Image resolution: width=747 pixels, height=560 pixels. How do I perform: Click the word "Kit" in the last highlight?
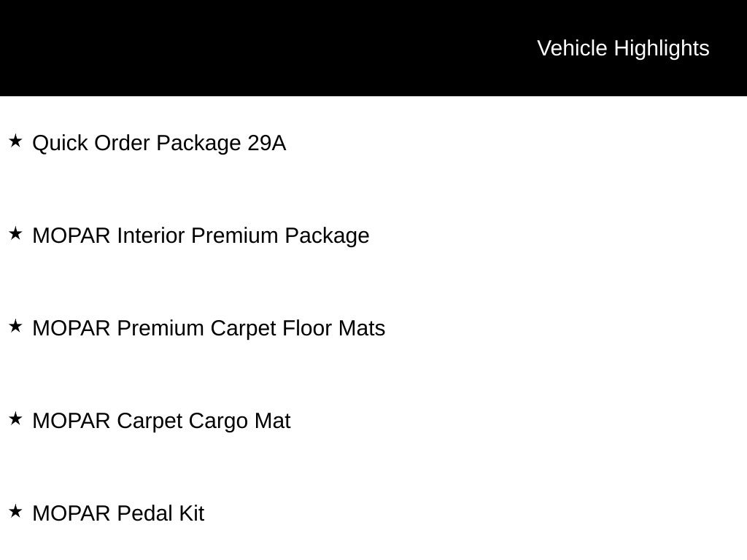click(x=191, y=513)
